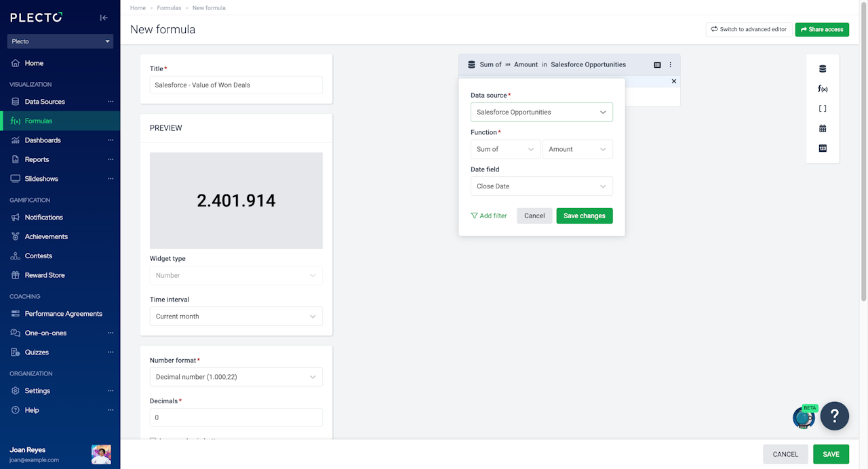Screen dimensions: 868x469
Task: Open the BETA help question mark bubble
Action: pos(834,416)
